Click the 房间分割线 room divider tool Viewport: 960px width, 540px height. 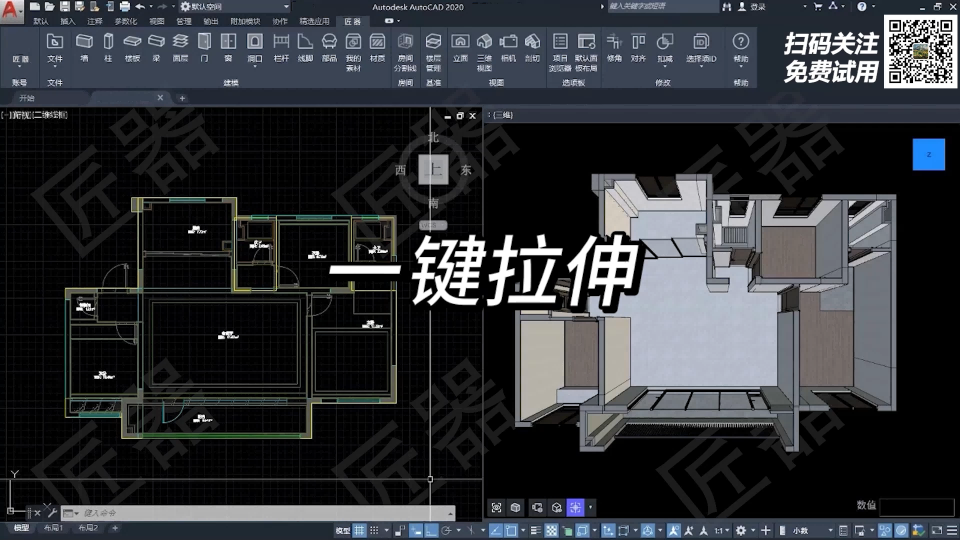[x=405, y=52]
